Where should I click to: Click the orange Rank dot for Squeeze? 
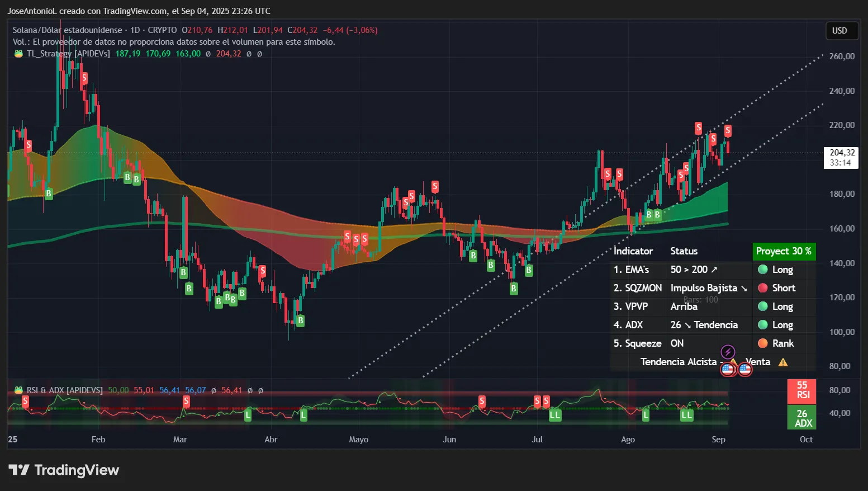coord(762,343)
